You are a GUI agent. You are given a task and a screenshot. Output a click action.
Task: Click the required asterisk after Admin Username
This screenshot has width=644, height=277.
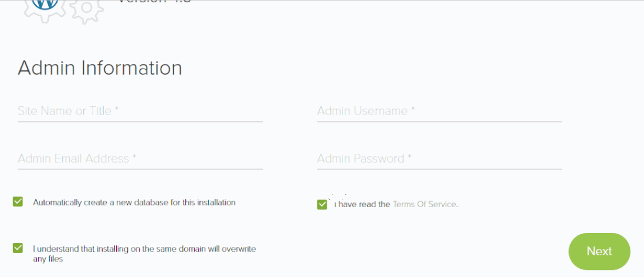pos(413,110)
